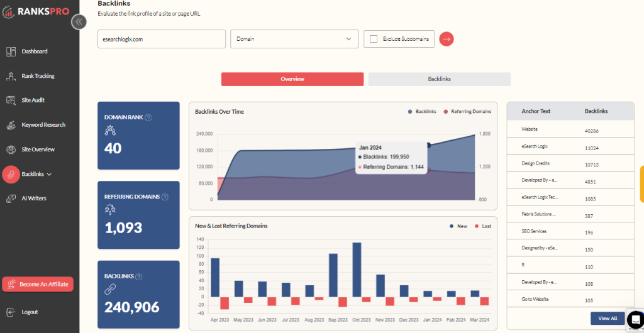This screenshot has width=644, height=333.
Task: Go to Site Audit in sidebar
Action: pyautogui.click(x=33, y=101)
